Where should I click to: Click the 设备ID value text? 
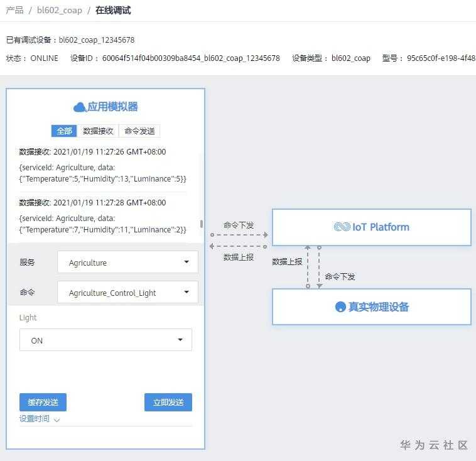coord(191,58)
